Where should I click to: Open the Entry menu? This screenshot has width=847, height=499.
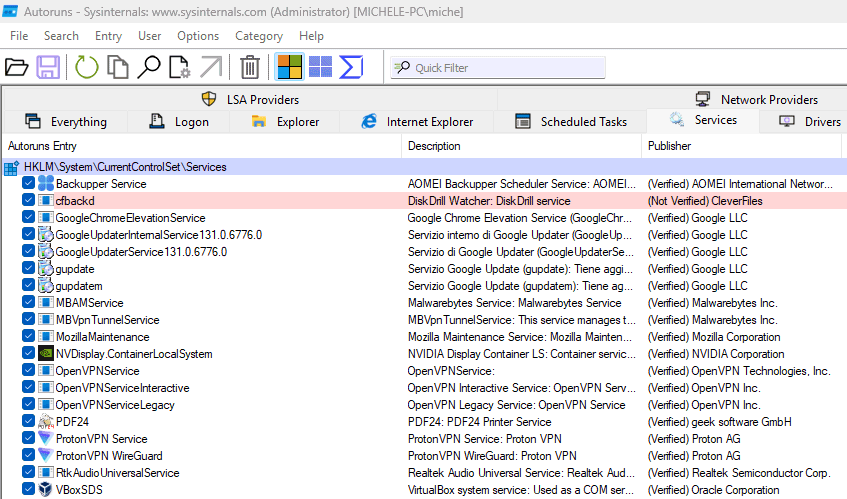(x=108, y=36)
